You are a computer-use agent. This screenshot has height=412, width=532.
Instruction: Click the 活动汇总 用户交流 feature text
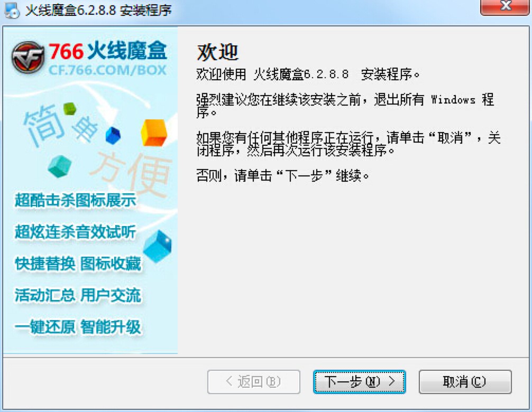pyautogui.click(x=78, y=295)
